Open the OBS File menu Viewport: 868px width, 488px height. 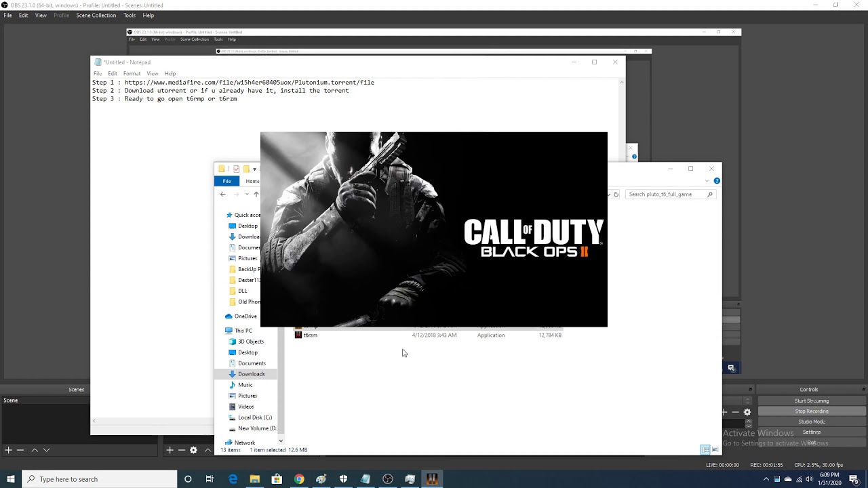pos(7,15)
